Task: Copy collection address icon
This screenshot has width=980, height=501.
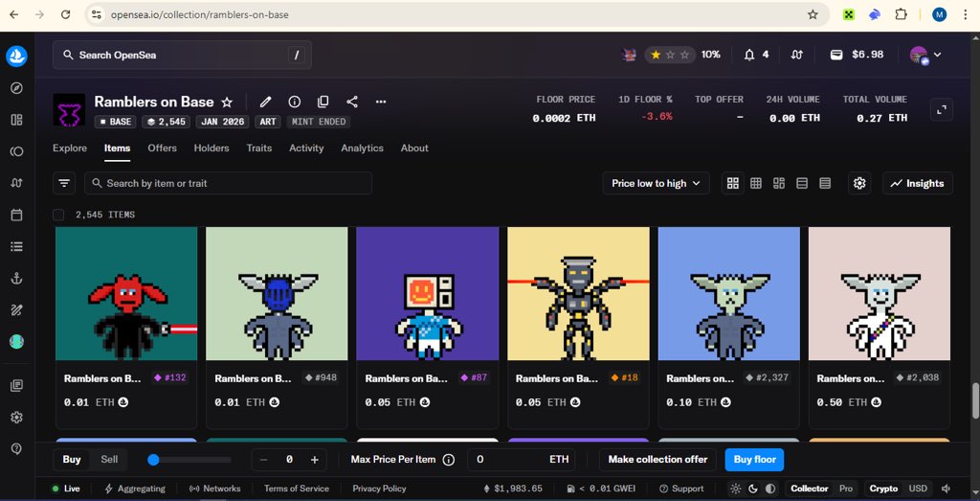Action: (323, 102)
